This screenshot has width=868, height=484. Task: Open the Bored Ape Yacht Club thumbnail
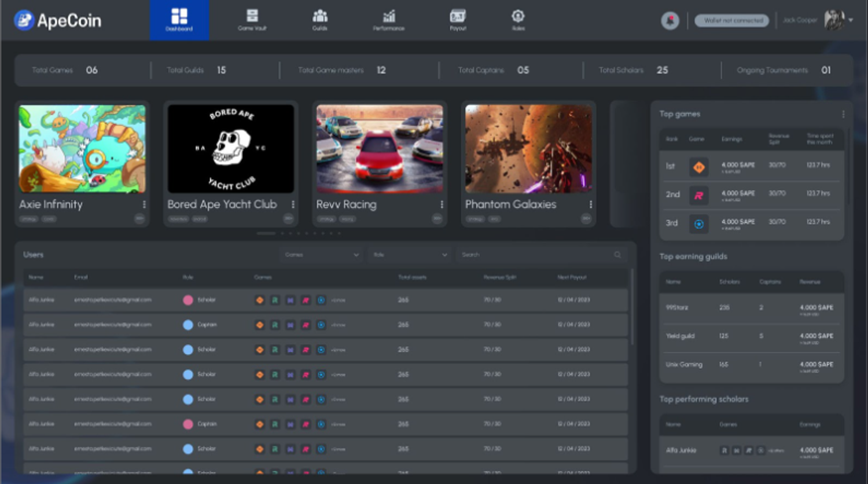231,149
